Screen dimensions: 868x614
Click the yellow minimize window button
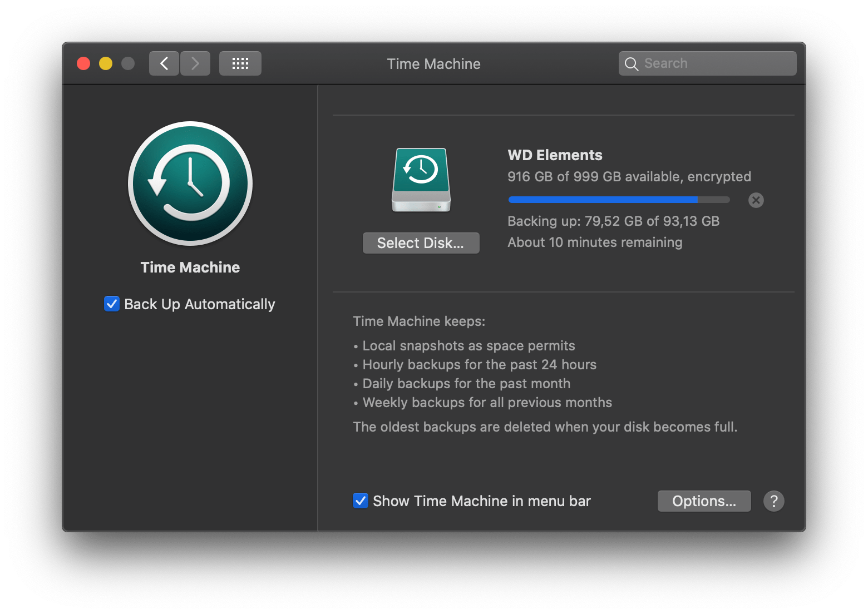(x=106, y=63)
